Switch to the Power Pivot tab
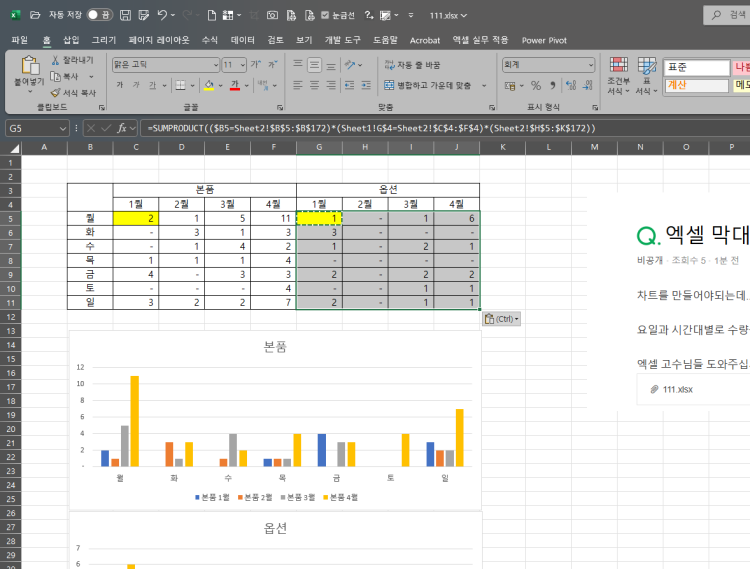The image size is (750, 569). tap(543, 40)
